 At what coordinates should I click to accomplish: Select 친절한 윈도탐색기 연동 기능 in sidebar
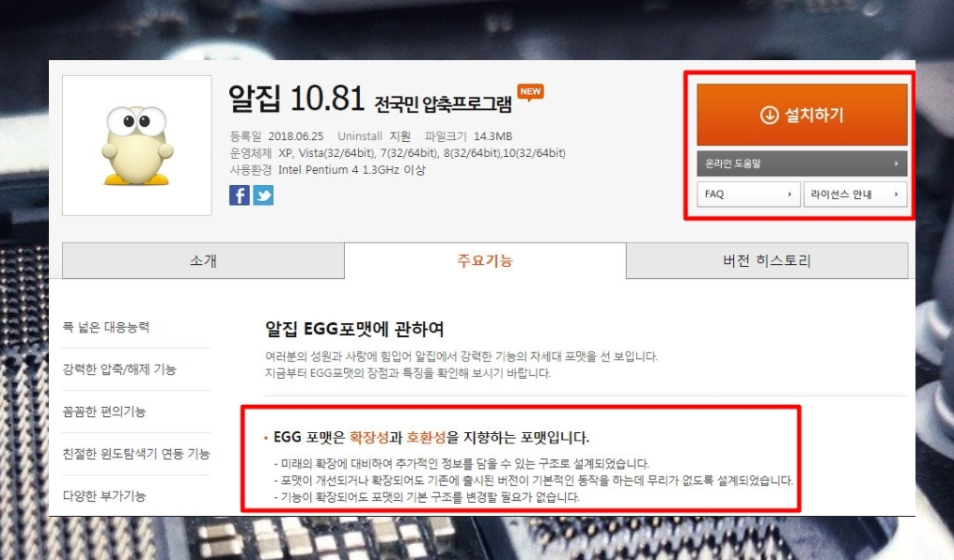click(x=136, y=454)
